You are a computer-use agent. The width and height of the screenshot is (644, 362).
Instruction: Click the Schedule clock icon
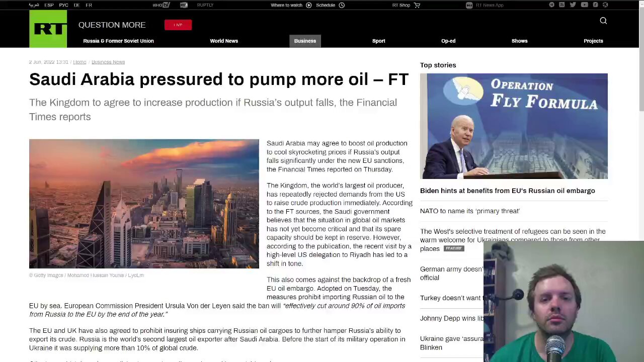pos(342,5)
